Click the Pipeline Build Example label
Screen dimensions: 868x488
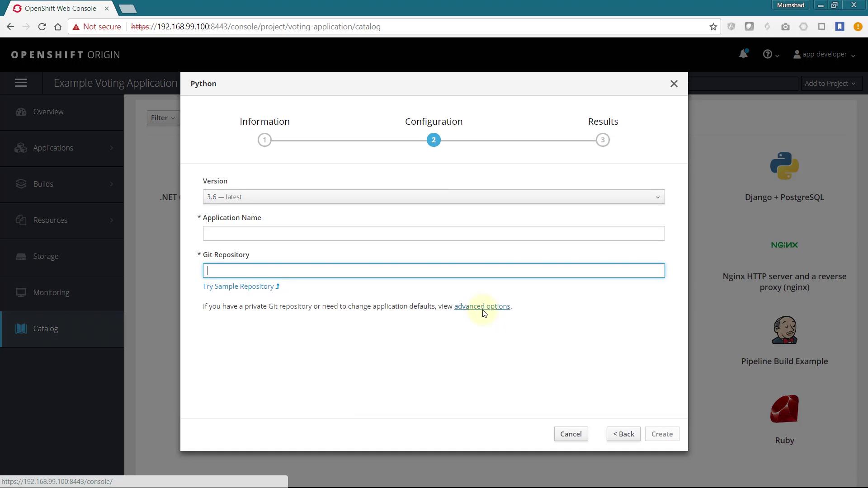click(x=784, y=361)
